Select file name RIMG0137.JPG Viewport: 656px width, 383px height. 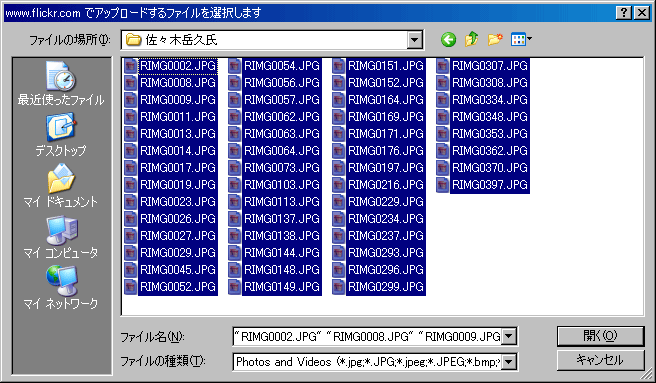[282, 219]
